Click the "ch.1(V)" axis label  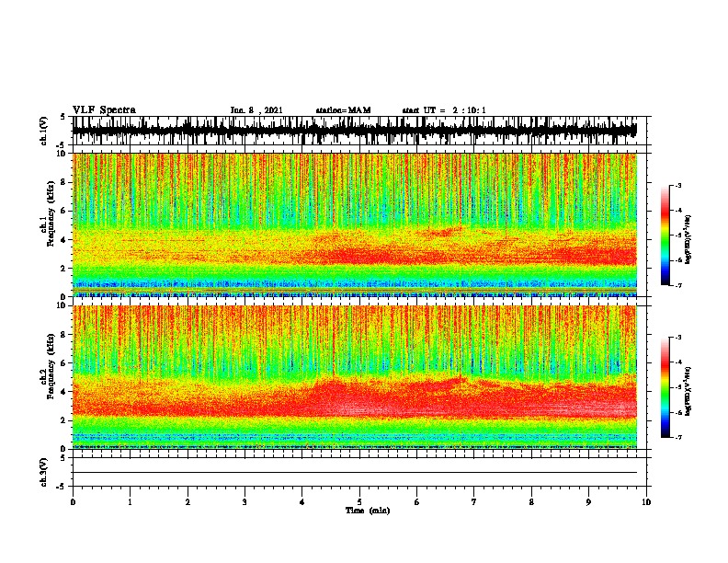tap(44, 131)
